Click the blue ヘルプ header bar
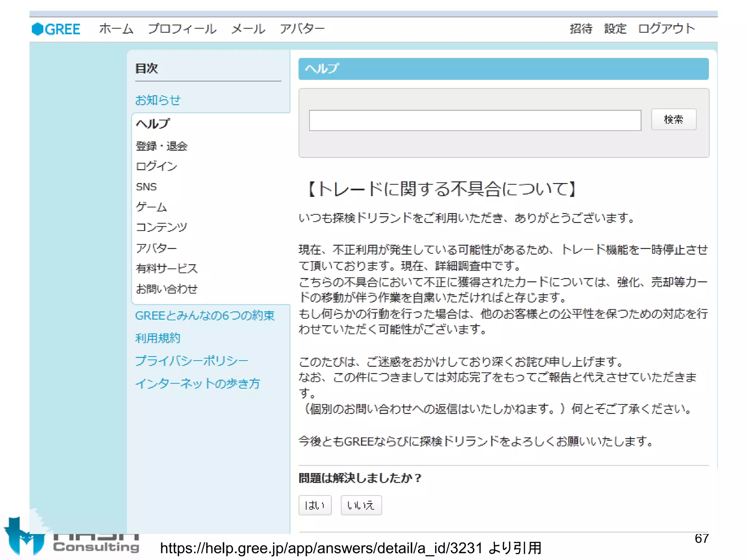 (x=503, y=69)
